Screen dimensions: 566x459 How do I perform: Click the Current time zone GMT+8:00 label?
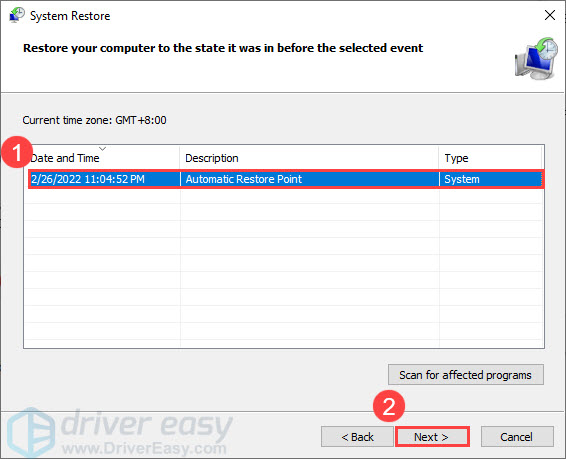coord(94,120)
